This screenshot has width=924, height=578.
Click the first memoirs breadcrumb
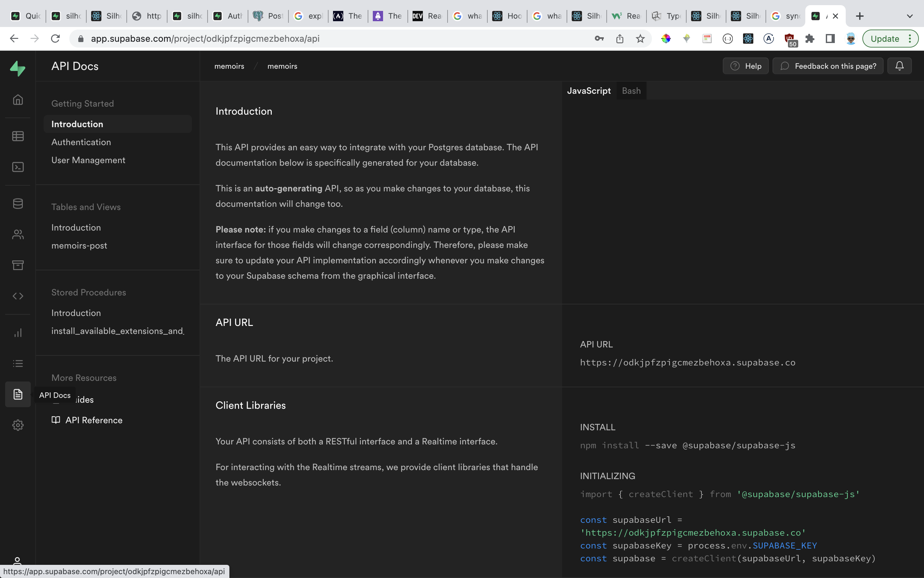(x=229, y=66)
